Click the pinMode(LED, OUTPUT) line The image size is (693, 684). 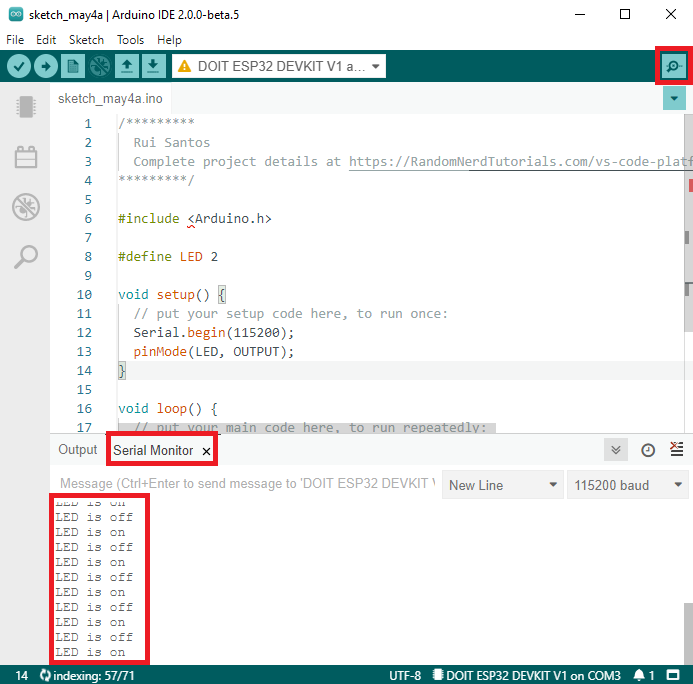coord(214,352)
